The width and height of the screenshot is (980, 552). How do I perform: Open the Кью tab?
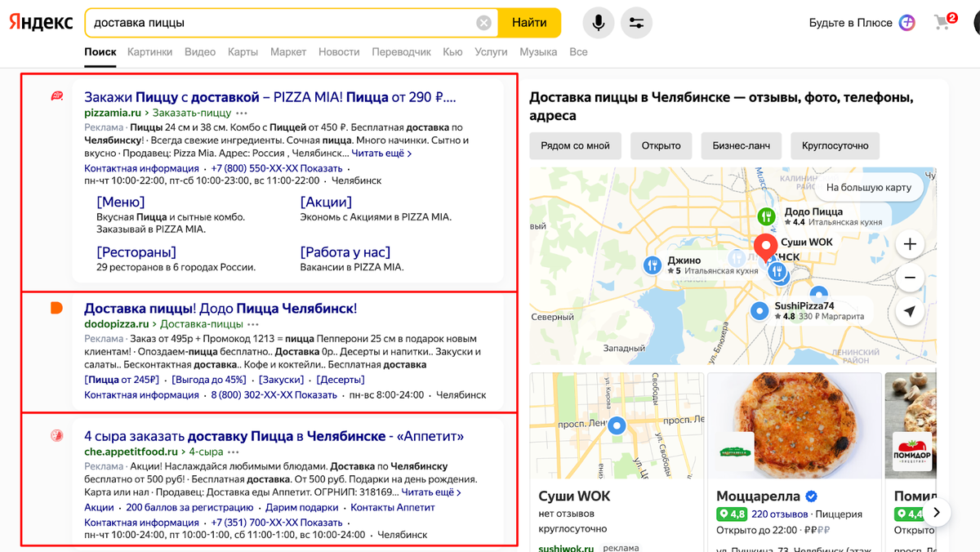(x=452, y=51)
